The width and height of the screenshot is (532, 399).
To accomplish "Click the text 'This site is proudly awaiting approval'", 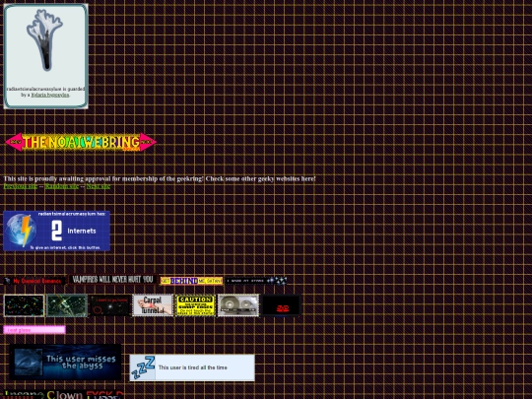I will point(57,178).
